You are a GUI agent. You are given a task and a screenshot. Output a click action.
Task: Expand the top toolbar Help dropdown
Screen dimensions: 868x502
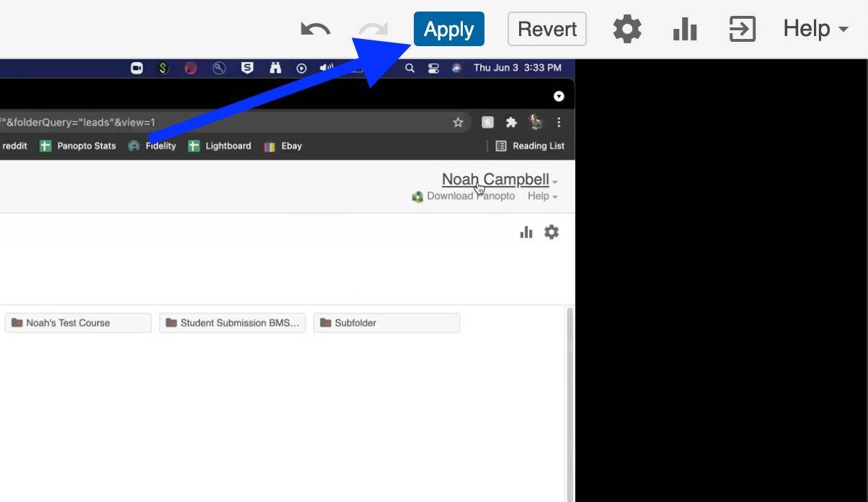tap(815, 30)
